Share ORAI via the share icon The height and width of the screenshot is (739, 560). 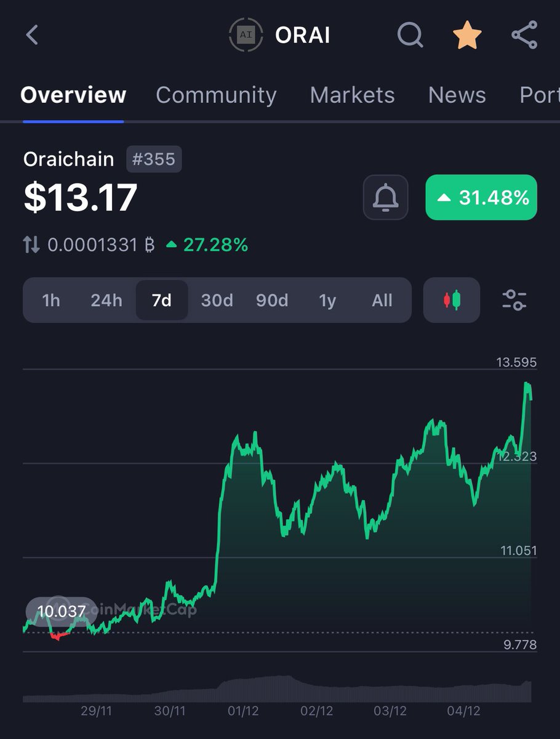524,34
